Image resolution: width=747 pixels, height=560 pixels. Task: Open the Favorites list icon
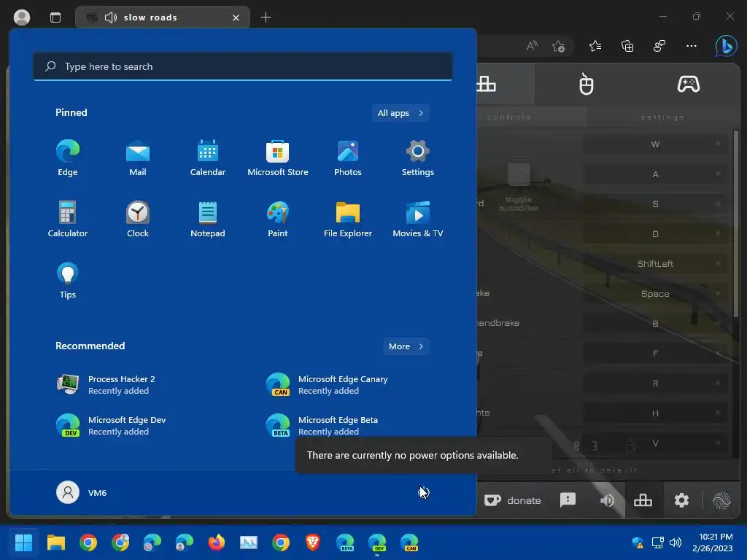tap(595, 46)
